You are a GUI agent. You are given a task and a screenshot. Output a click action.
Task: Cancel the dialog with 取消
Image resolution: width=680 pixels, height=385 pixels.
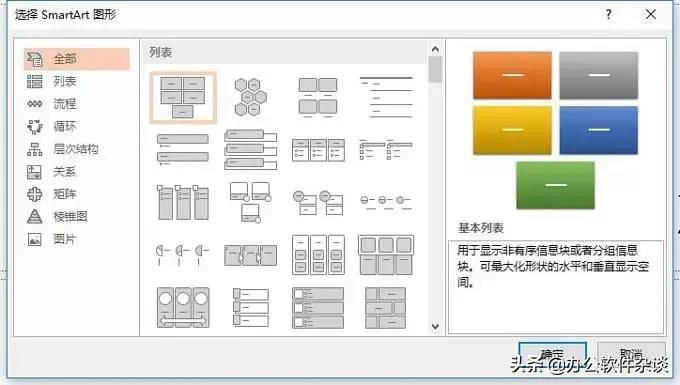point(631,356)
